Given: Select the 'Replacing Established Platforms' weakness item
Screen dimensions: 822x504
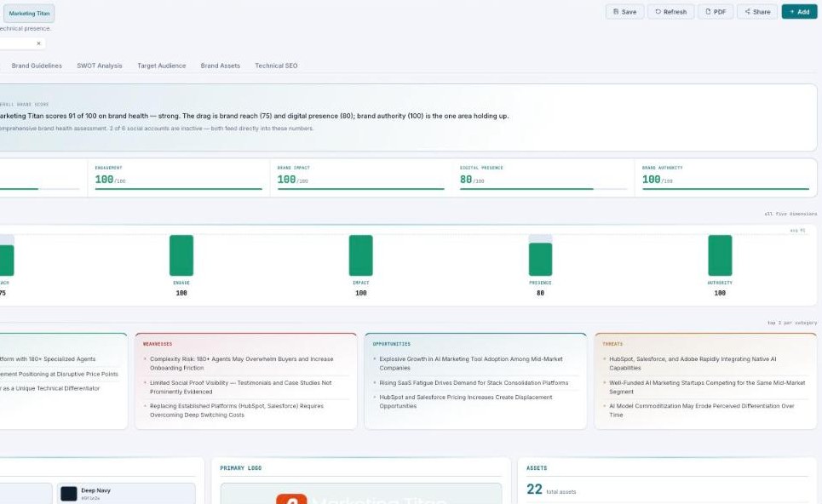Looking at the screenshot, I should 246,410.
